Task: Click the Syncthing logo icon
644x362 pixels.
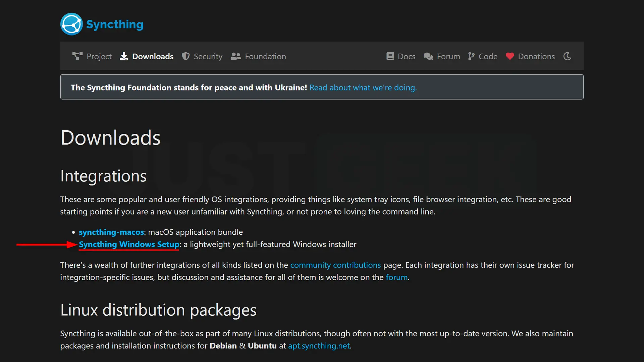Action: (71, 24)
